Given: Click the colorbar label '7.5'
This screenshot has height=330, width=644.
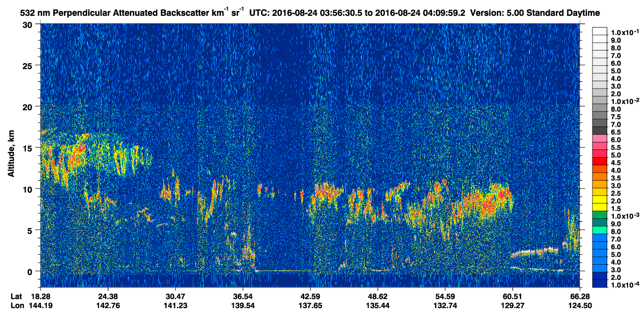Looking at the screenshot, I should [616, 117].
